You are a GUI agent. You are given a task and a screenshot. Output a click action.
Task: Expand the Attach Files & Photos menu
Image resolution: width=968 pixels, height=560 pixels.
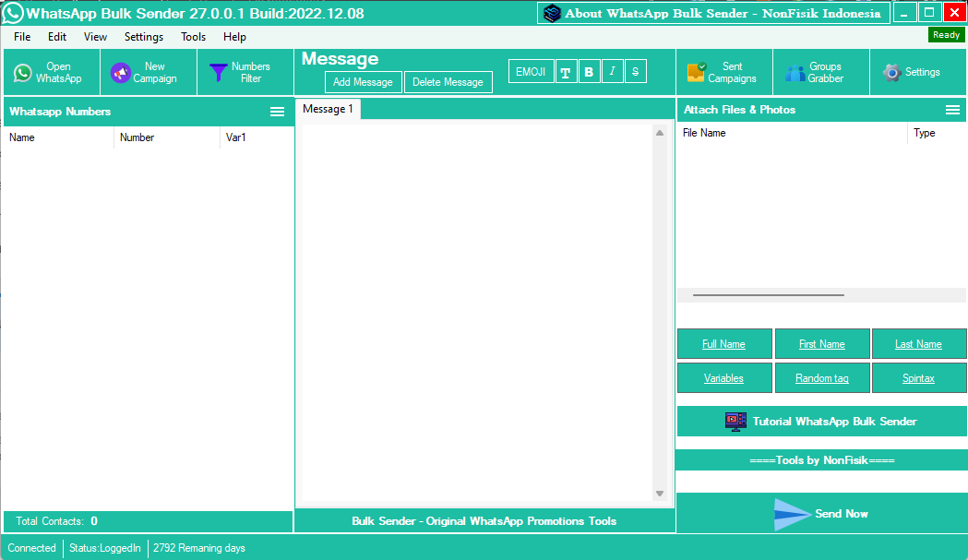[952, 110]
